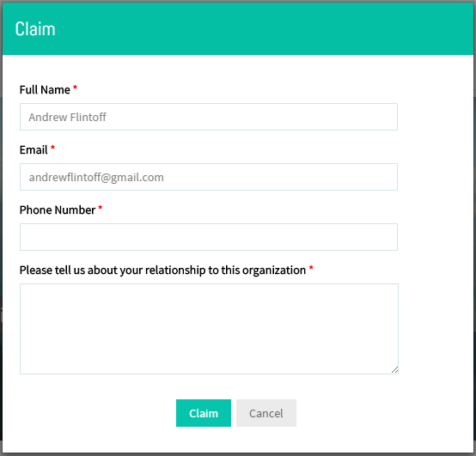Viewport: 476px width, 456px height.
Task: Click into the Email input field
Action: (x=209, y=177)
